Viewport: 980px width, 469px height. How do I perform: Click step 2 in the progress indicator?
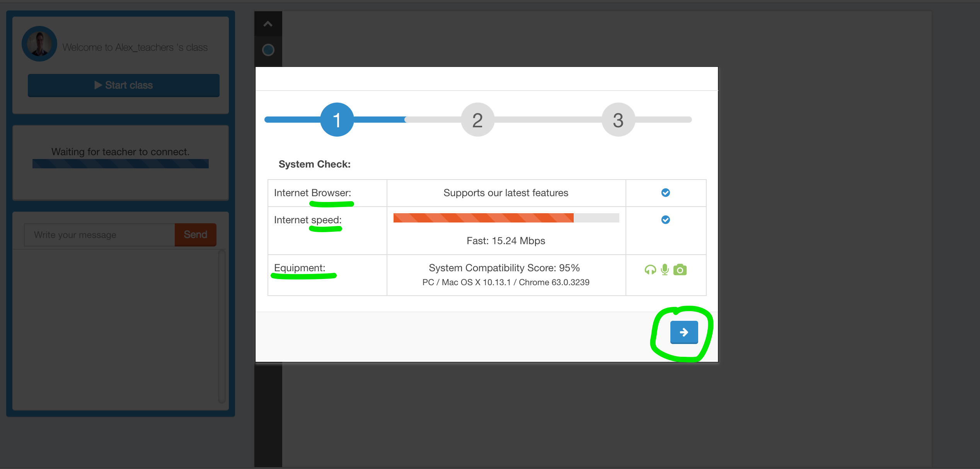click(477, 120)
